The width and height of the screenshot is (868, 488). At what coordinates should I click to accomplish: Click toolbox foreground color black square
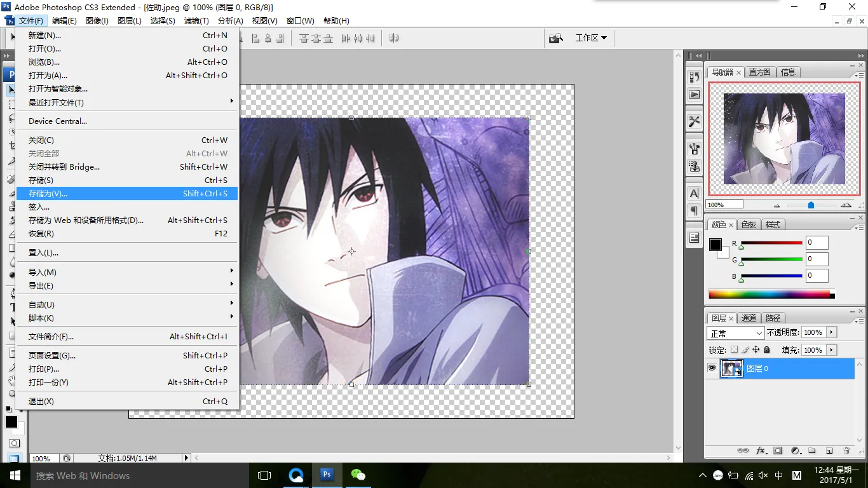click(x=11, y=422)
